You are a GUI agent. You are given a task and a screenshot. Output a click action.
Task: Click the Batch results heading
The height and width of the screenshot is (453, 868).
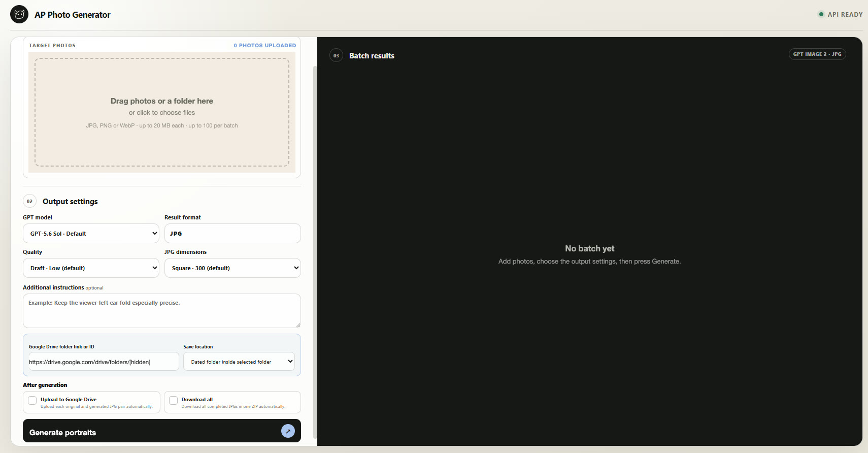[372, 56]
